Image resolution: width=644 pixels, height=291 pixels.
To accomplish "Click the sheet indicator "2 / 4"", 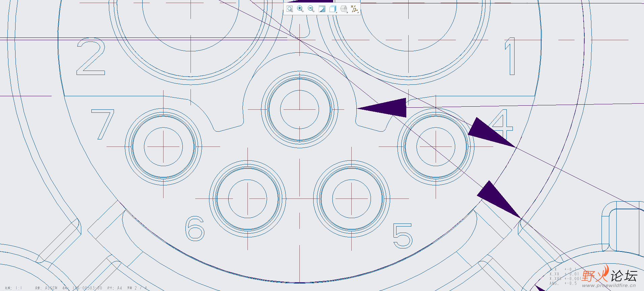I will click(141, 288).
